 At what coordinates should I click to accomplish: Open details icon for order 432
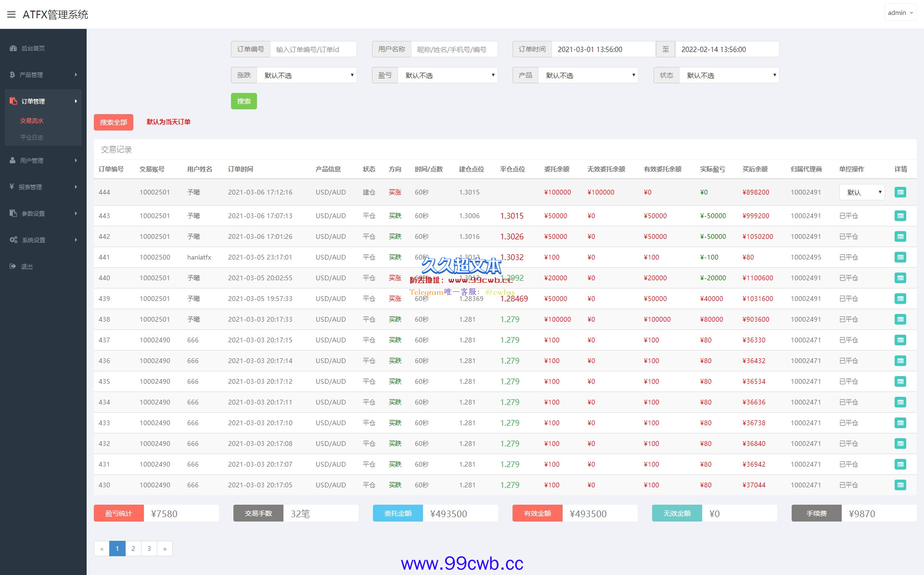[x=900, y=444]
